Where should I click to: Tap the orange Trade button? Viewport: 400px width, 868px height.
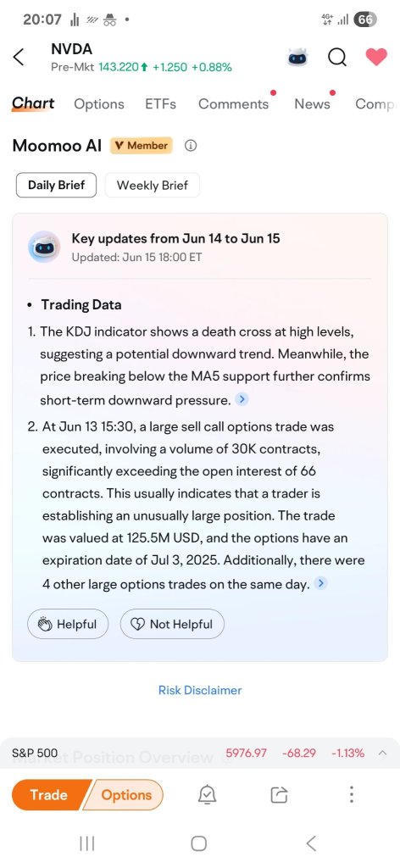pyautogui.click(x=48, y=795)
